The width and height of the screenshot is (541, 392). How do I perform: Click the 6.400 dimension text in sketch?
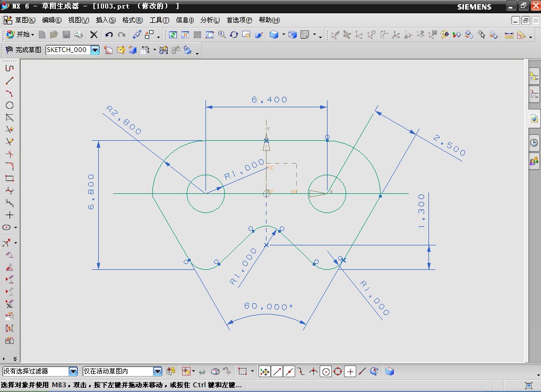pos(269,99)
